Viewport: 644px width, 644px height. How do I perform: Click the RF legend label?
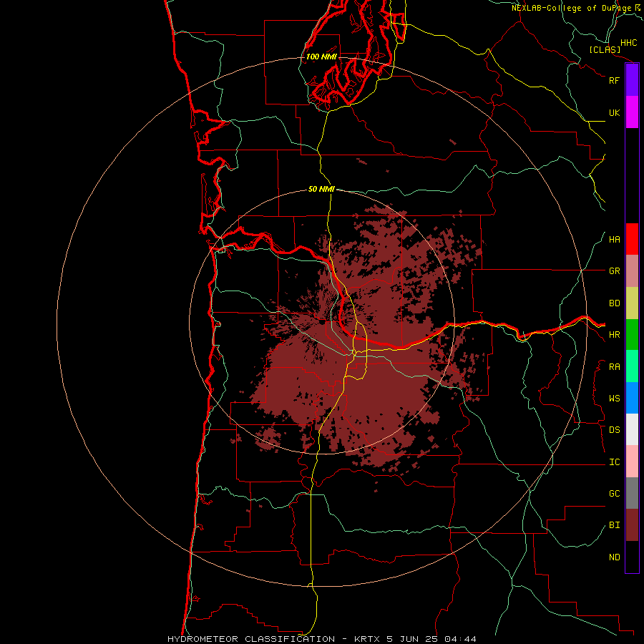(614, 80)
